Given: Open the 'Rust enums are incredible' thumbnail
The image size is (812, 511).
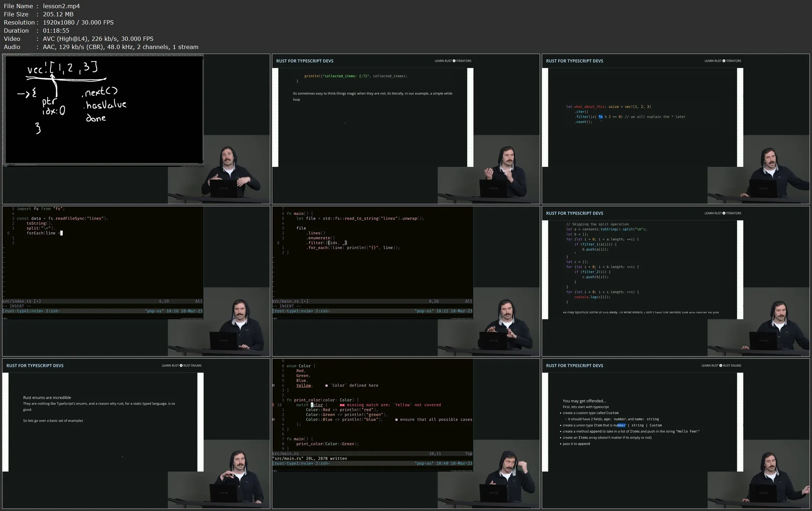Looking at the screenshot, I should coord(136,434).
